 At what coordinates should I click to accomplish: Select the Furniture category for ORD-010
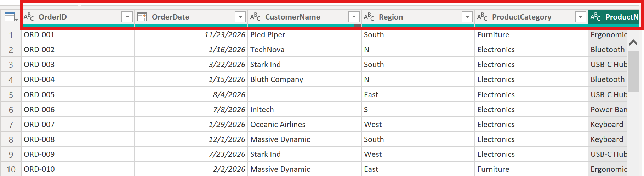[531, 169]
